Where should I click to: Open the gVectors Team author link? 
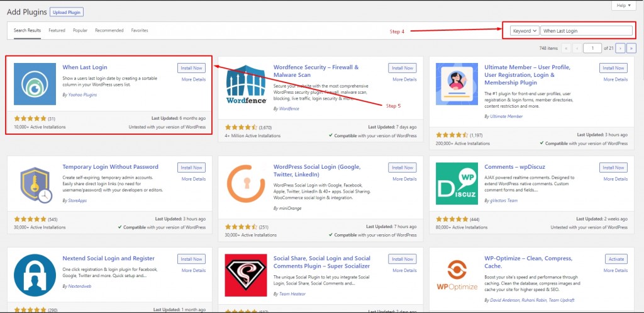coord(504,201)
